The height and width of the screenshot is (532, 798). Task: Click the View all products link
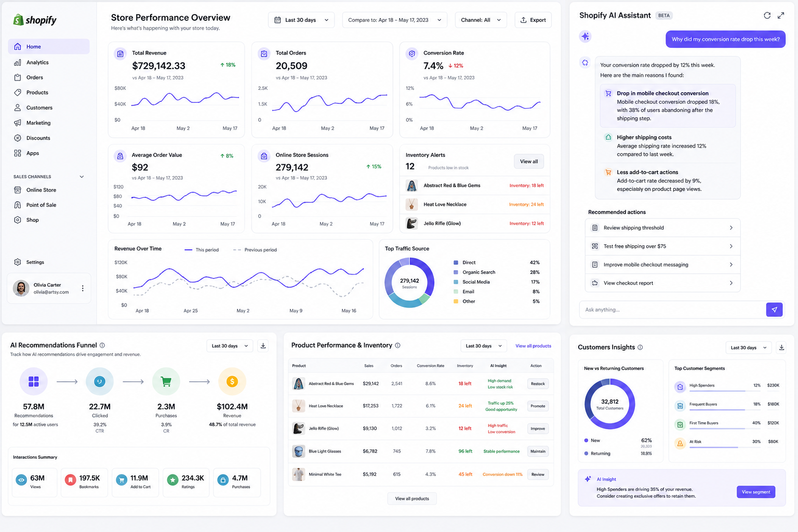click(533, 346)
